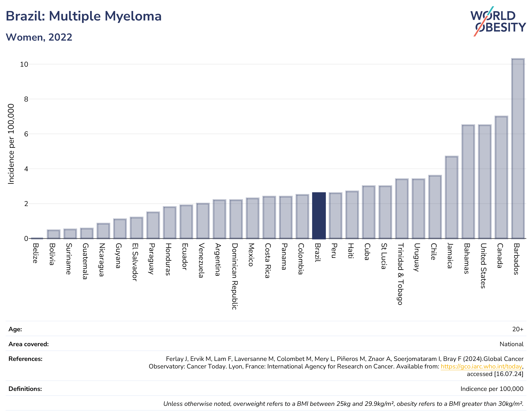Click the Bahamas bar
Screen dimensions: 532x420
coord(468,181)
